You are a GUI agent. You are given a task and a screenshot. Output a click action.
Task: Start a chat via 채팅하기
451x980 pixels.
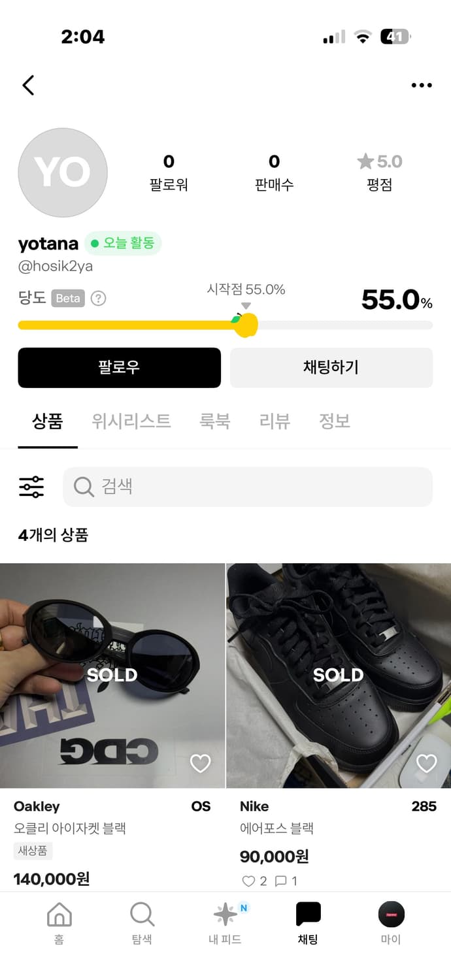(331, 368)
